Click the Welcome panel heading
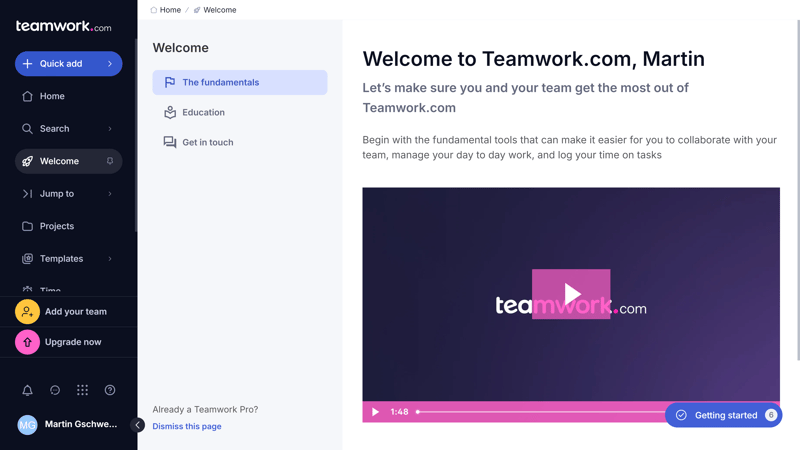Viewport: 800px width, 450px height. (181, 48)
